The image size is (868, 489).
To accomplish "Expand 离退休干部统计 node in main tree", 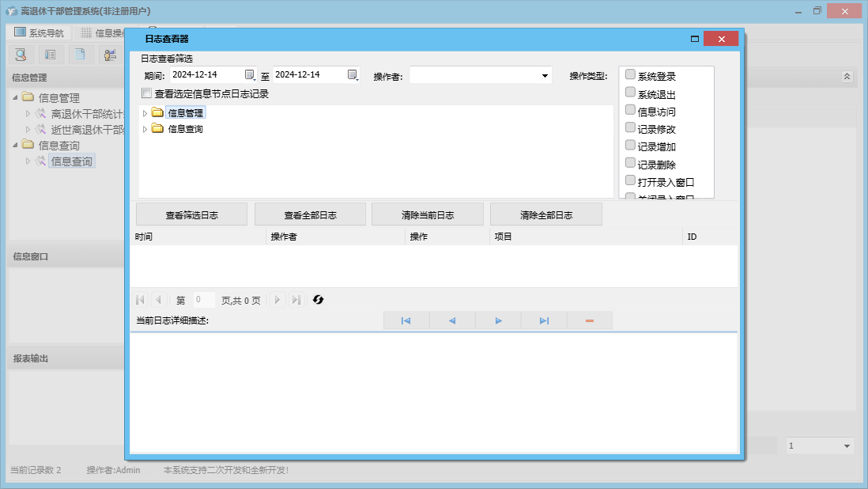I will click(x=28, y=113).
